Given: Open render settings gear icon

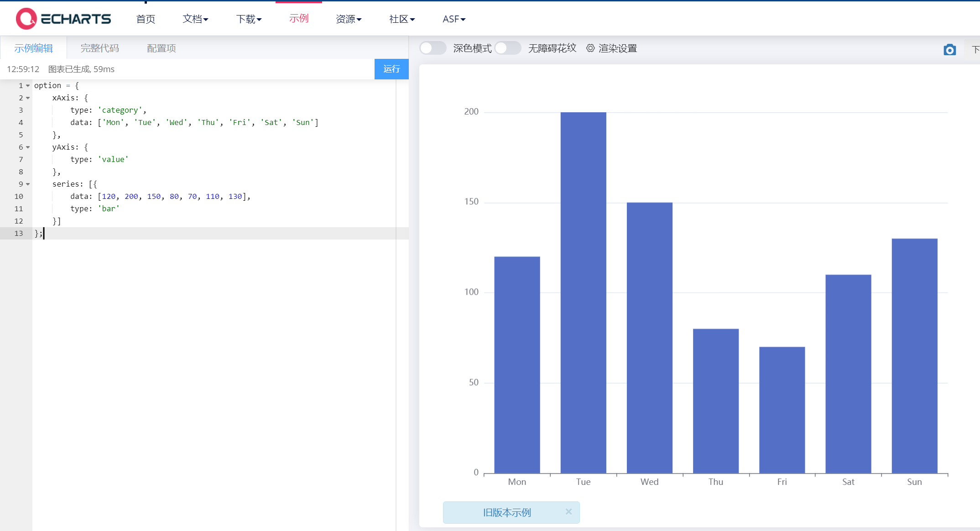Looking at the screenshot, I should [x=590, y=48].
